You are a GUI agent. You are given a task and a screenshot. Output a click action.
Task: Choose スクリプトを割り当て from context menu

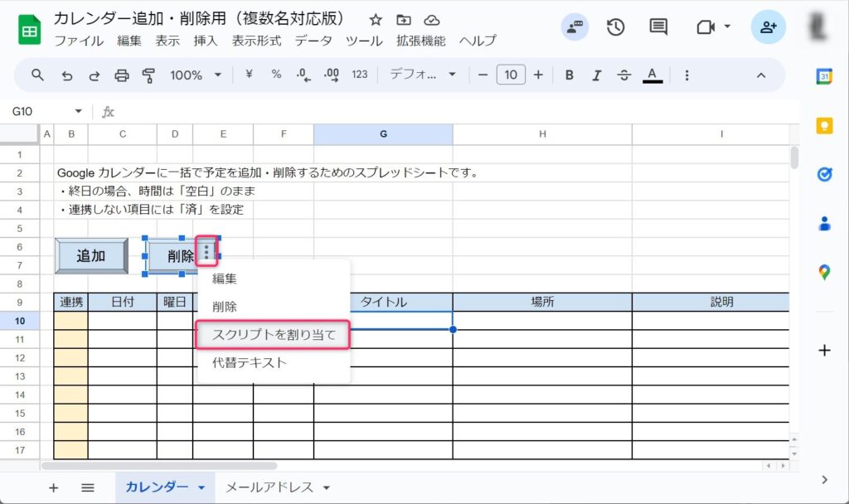(274, 335)
